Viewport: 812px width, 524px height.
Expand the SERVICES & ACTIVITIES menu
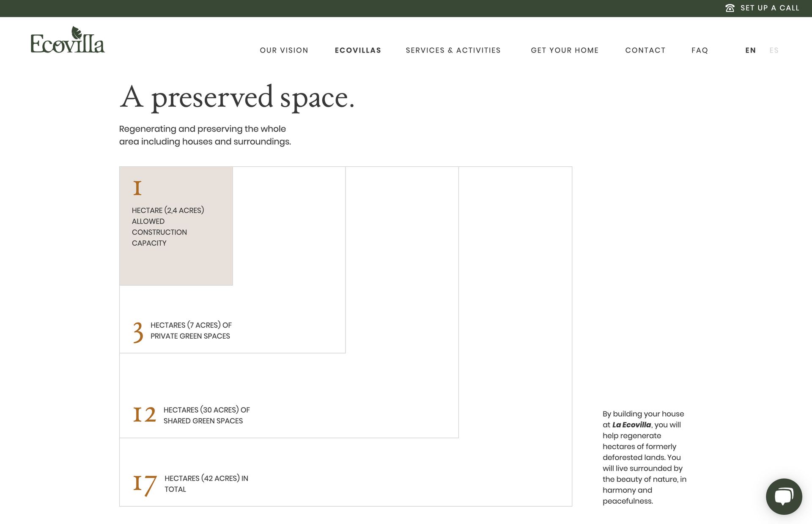coord(453,50)
